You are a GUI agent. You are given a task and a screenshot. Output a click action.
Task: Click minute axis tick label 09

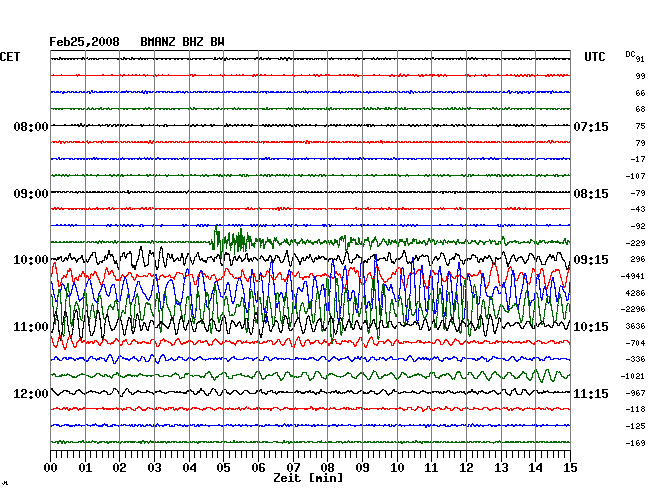click(x=362, y=467)
